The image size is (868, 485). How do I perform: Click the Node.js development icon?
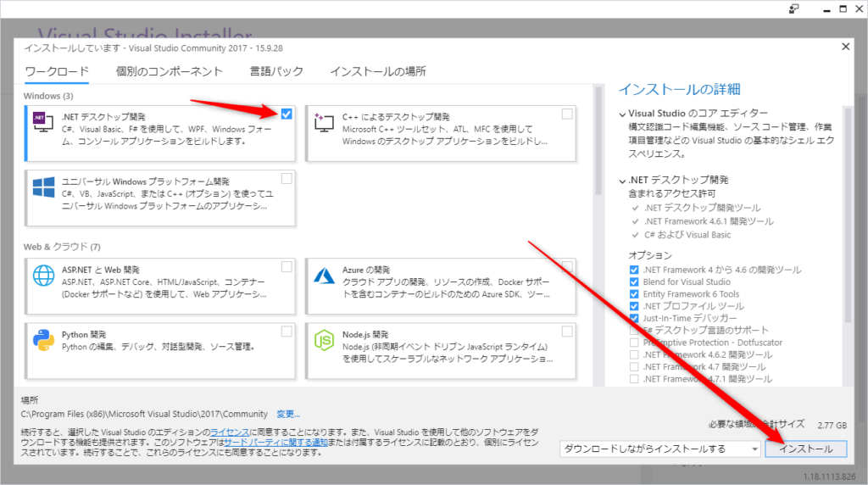(x=324, y=340)
